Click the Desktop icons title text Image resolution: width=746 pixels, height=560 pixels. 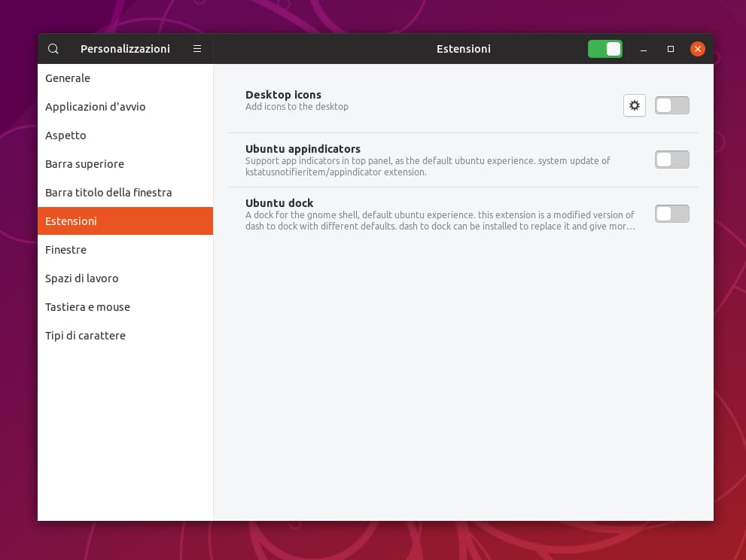tap(283, 95)
